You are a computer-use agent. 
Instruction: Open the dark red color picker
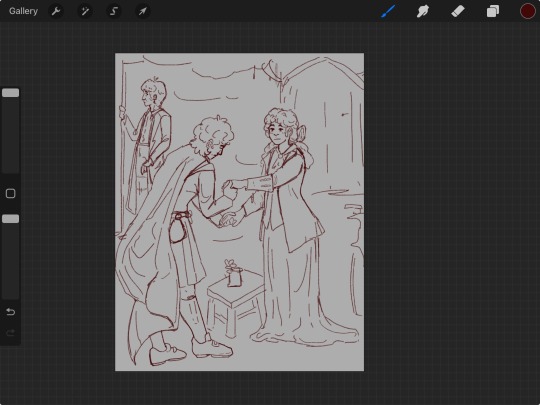point(528,11)
